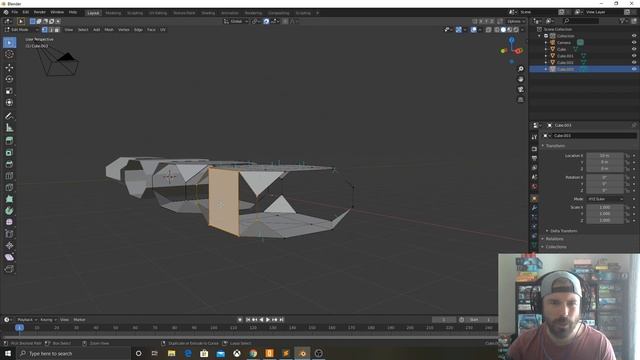Toggle the camera view icon
The image size is (640, 360).
520,89
